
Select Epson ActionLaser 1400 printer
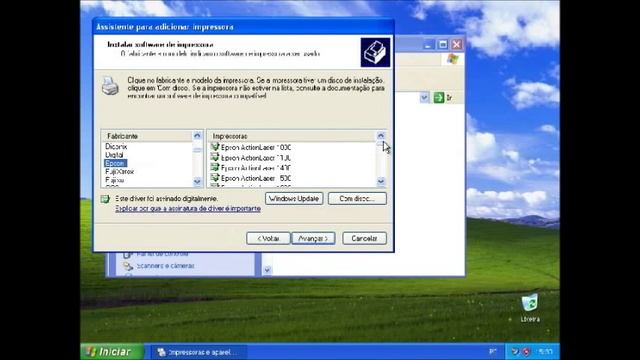(256, 168)
